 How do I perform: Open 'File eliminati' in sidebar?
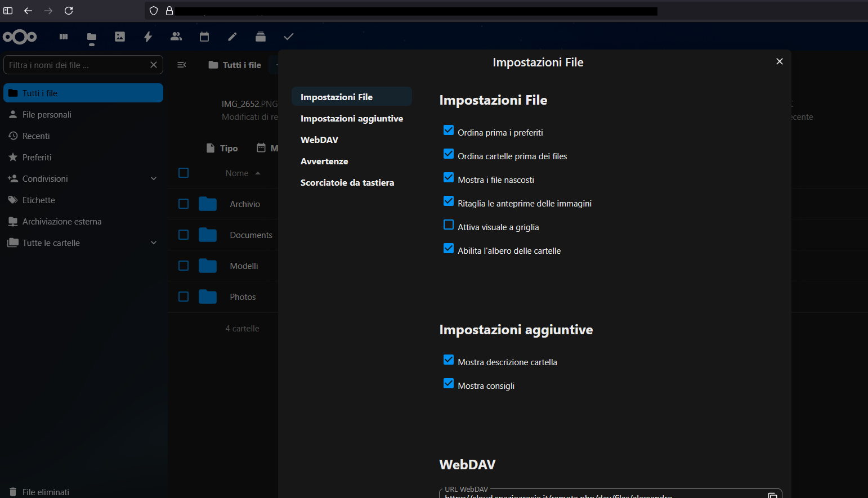(45, 492)
